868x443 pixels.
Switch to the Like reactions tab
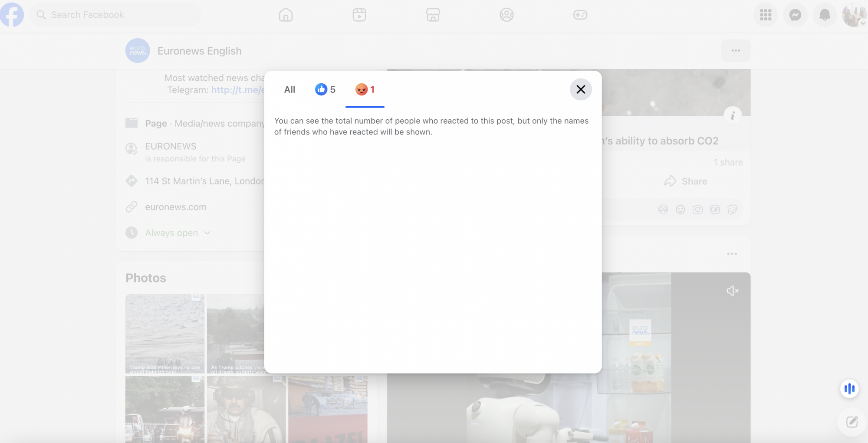325,89
